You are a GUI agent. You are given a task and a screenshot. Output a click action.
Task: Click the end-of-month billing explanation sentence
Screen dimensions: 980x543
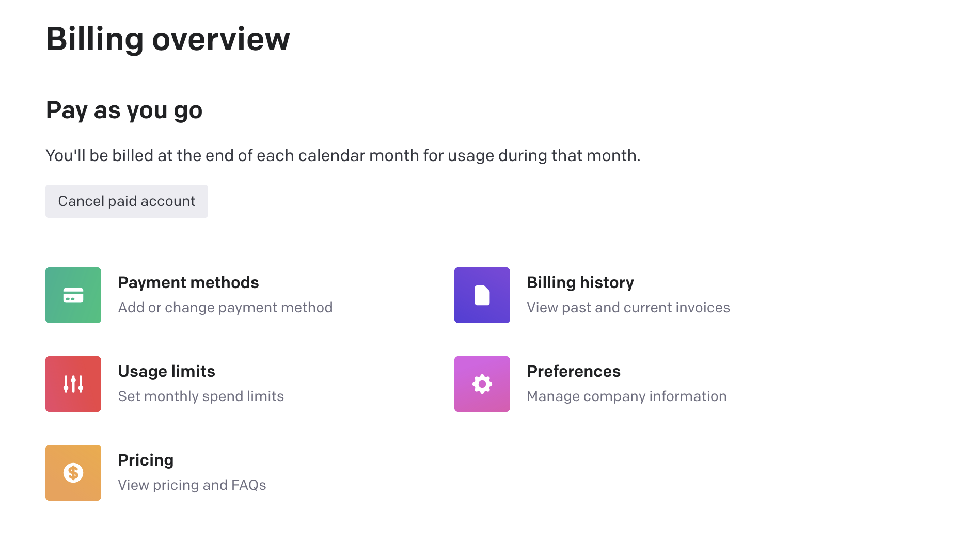[x=343, y=155]
